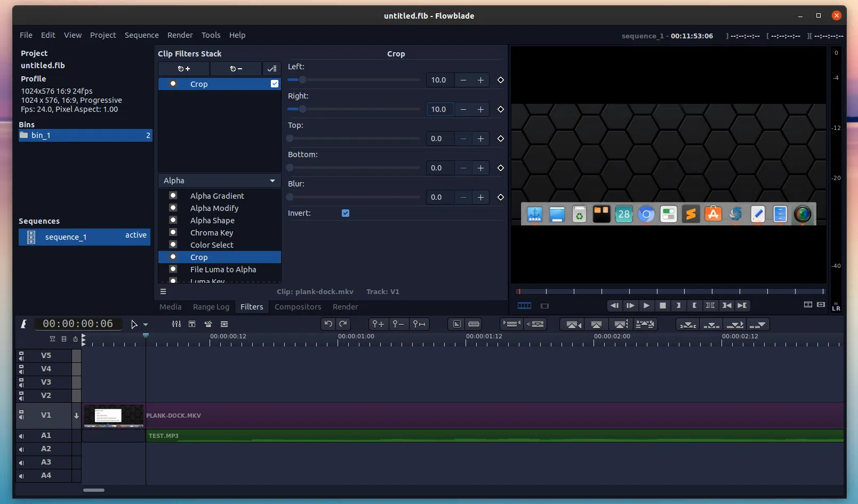Click the Right crop value input field
This screenshot has height=504, width=858.
coord(440,109)
